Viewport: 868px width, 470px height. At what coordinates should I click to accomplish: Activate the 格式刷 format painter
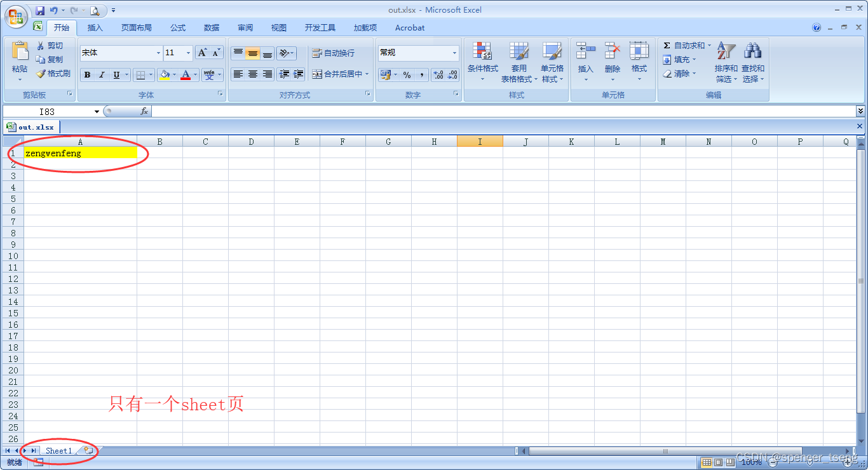tap(53, 74)
